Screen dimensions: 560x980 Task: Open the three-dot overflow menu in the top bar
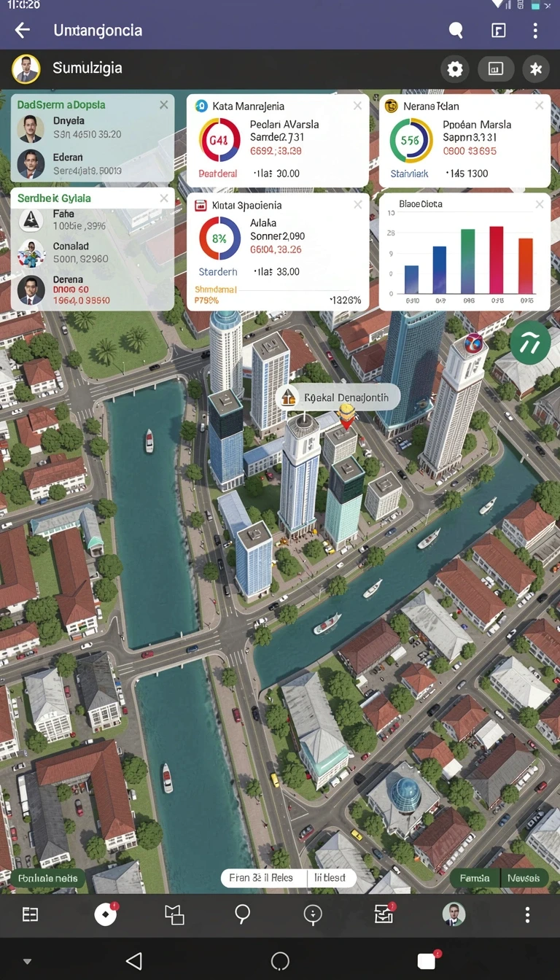point(535,30)
